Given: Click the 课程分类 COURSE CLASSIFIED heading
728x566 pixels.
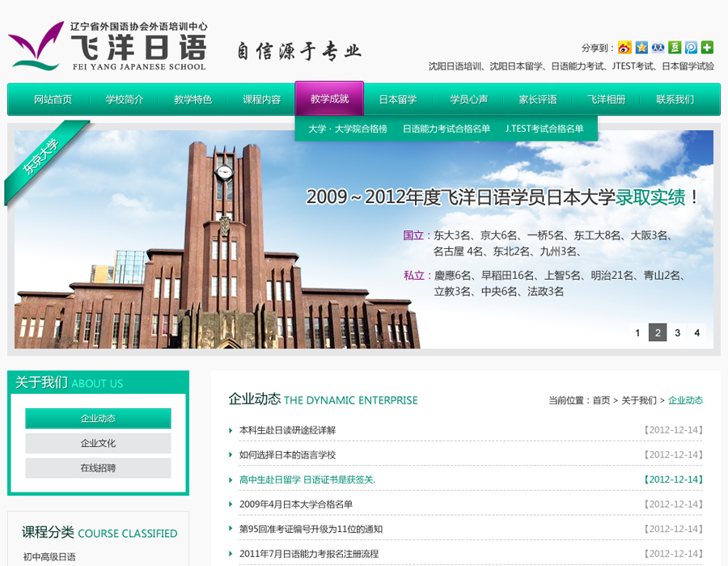Looking at the screenshot, I should coord(99,533).
